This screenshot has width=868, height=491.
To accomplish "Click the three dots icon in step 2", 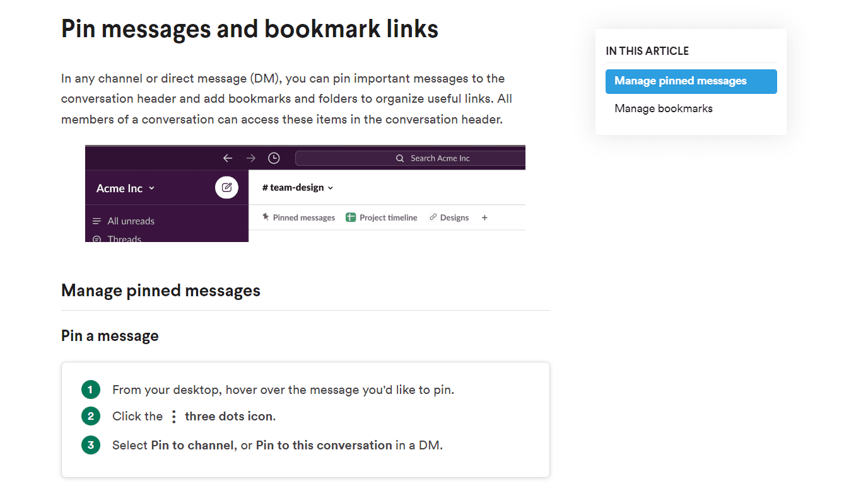I will pyautogui.click(x=174, y=417).
